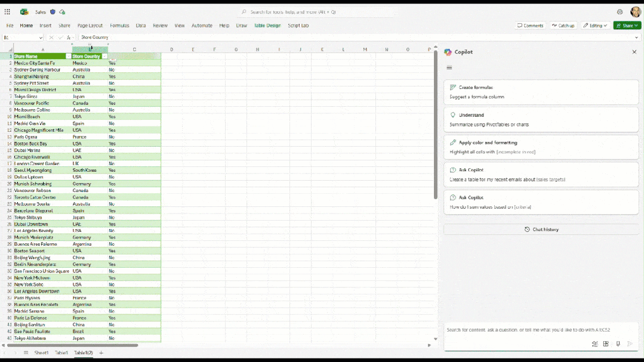Close the Copilot side panel

pyautogui.click(x=634, y=52)
